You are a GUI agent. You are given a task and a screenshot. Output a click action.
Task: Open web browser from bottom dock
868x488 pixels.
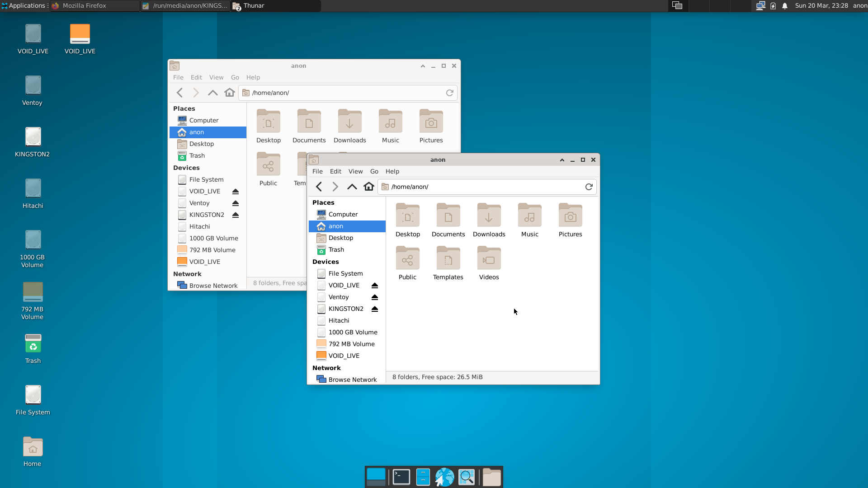(x=444, y=477)
